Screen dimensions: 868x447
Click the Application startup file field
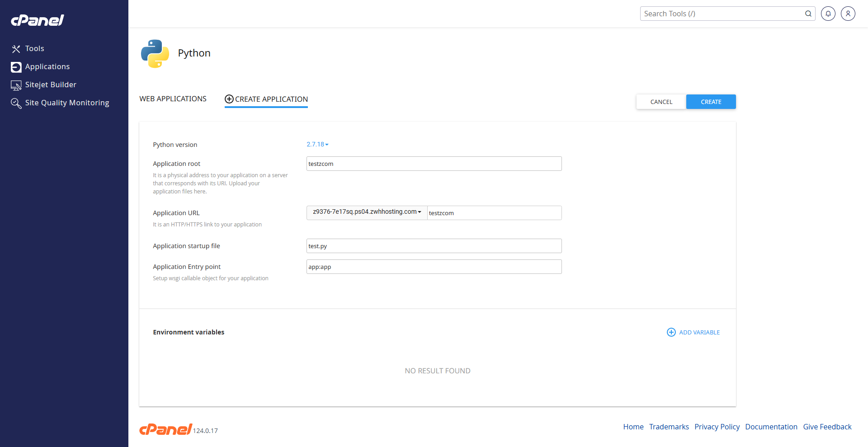point(434,246)
